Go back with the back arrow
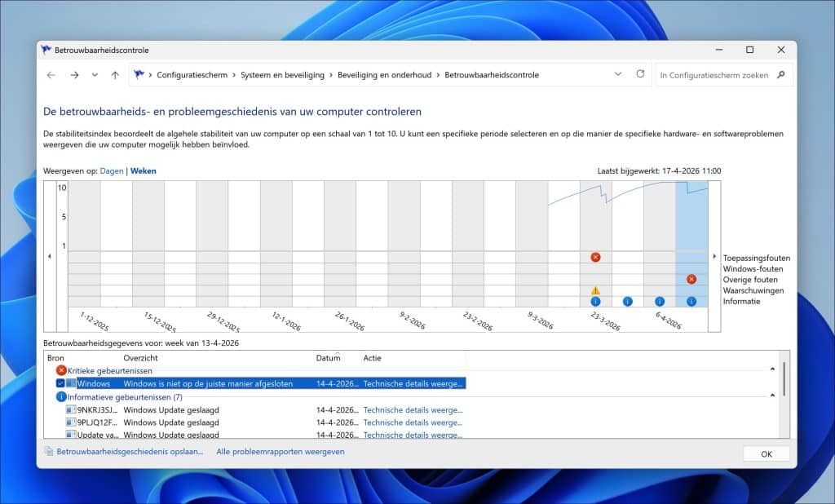 coord(51,75)
